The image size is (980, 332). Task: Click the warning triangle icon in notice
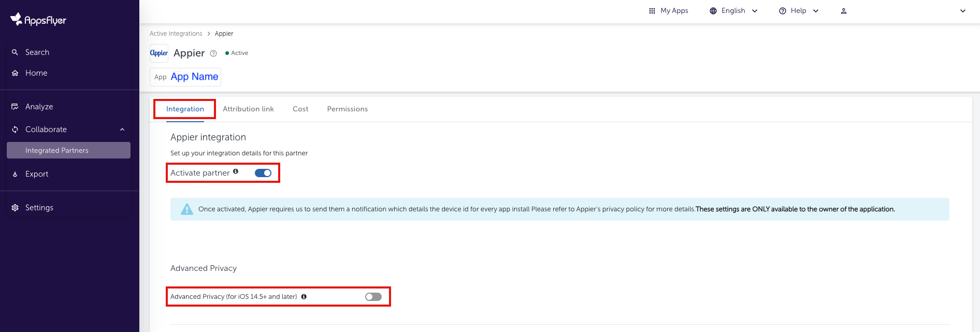(x=186, y=209)
